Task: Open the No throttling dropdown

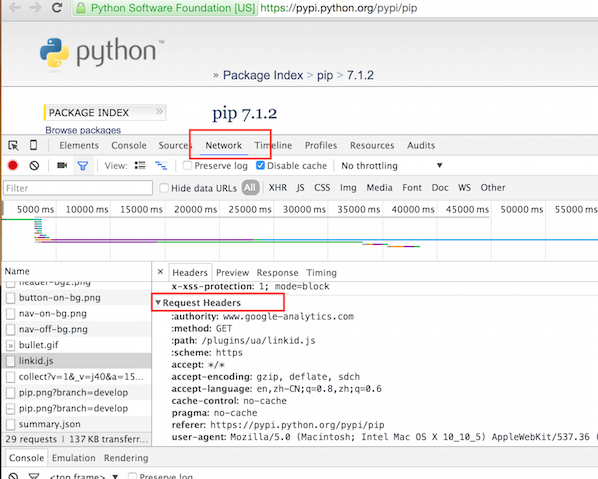Action: 391,166
